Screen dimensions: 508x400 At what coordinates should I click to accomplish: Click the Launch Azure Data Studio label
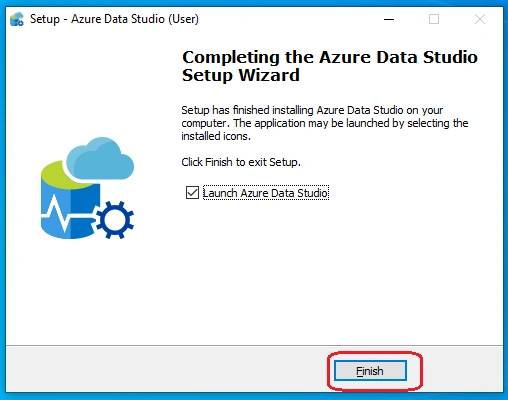point(266,193)
